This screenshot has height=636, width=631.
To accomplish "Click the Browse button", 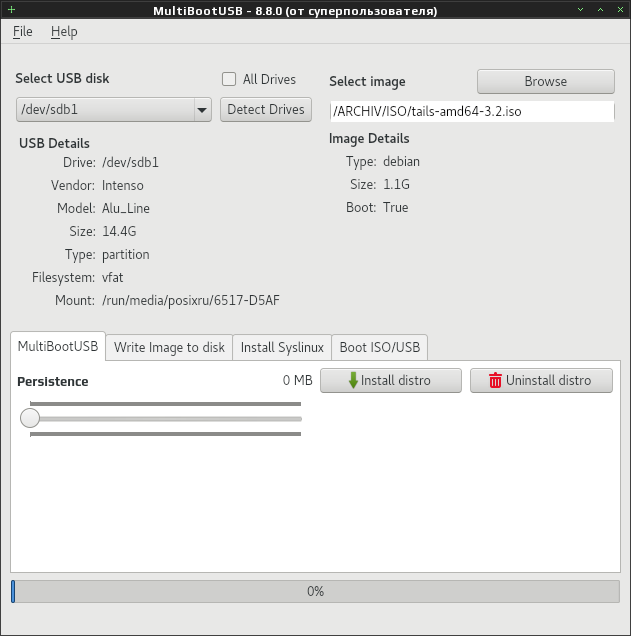I will 546,82.
